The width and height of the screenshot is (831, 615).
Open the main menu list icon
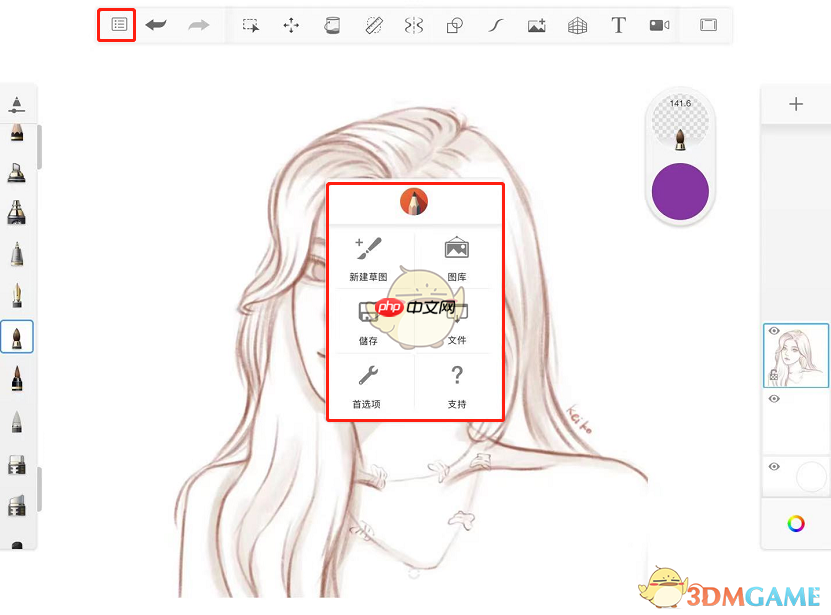119,24
